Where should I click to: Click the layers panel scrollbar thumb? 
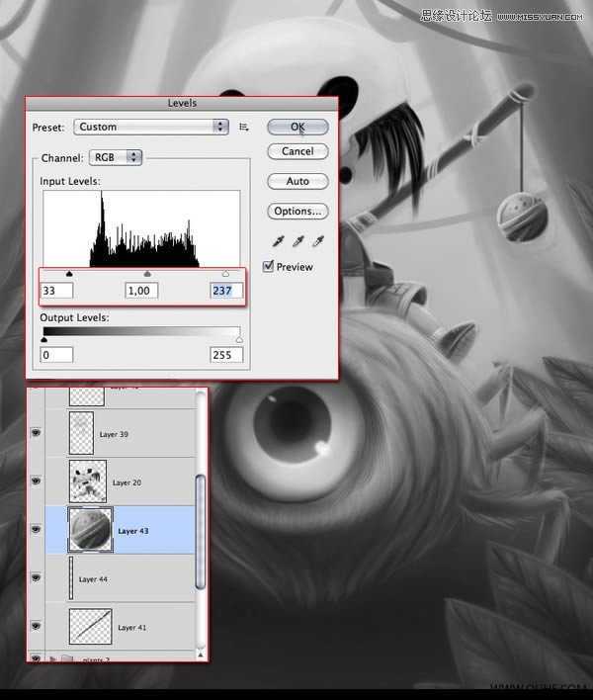201,532
